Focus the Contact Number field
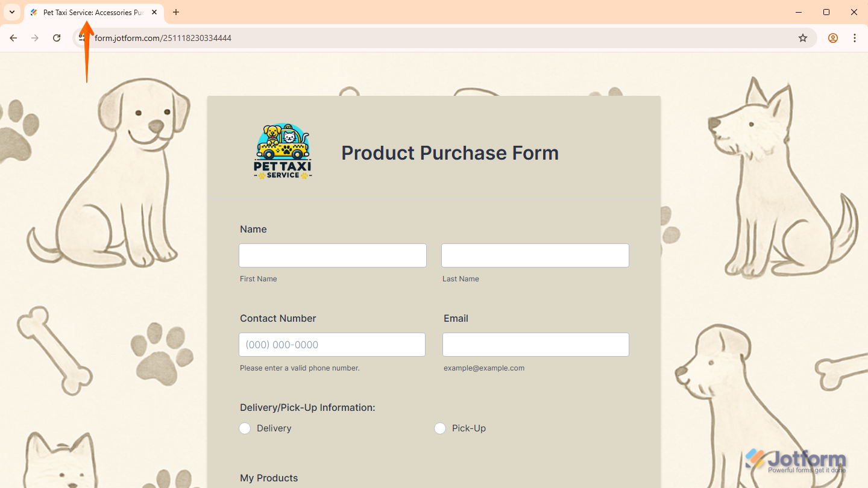The width and height of the screenshot is (868, 488). (332, 345)
